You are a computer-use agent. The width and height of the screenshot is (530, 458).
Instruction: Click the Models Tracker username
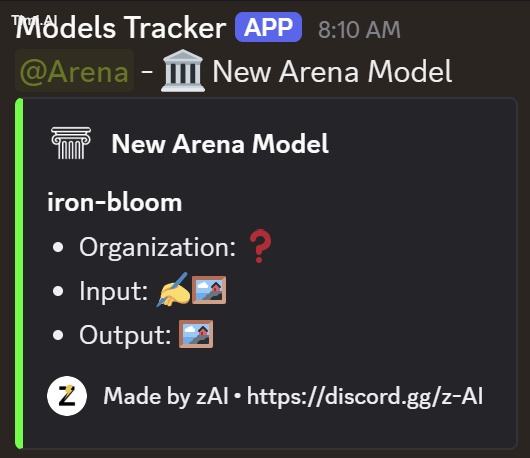(121, 28)
